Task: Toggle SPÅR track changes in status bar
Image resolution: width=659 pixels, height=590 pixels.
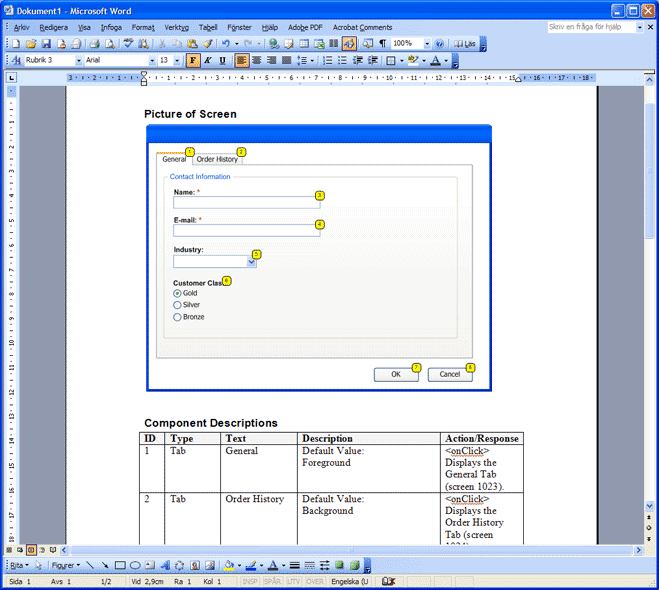Action: click(x=272, y=582)
